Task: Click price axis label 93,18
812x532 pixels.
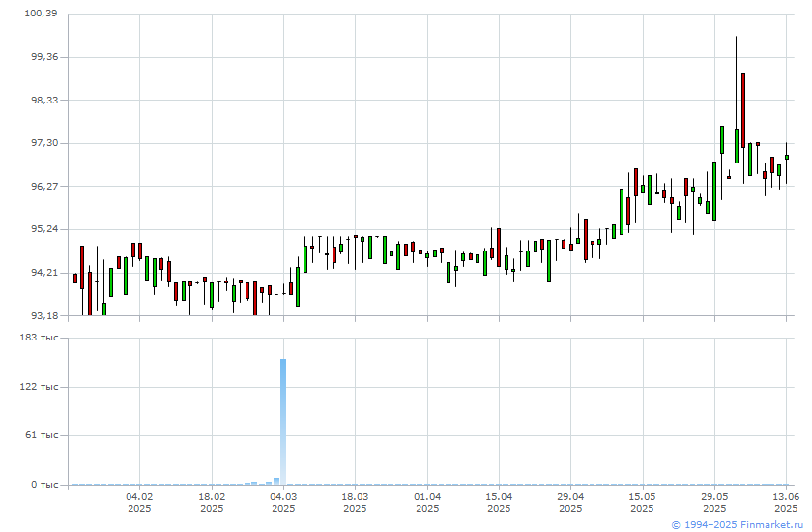Action: tap(44, 316)
